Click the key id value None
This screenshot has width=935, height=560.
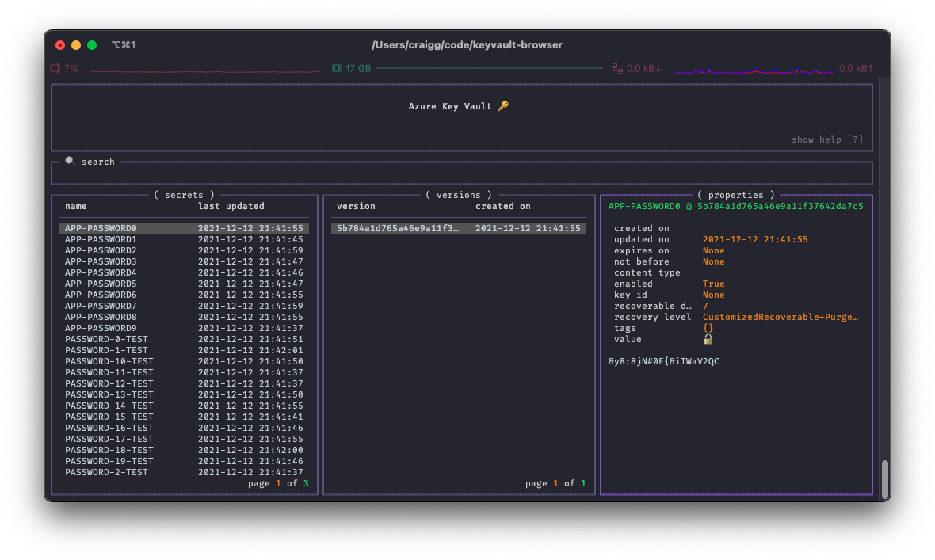(713, 295)
